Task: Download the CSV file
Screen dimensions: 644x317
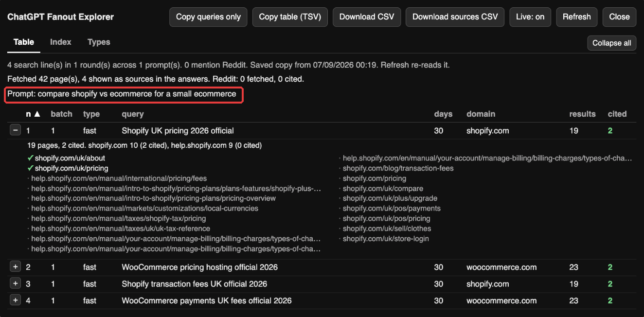Action: click(x=367, y=17)
